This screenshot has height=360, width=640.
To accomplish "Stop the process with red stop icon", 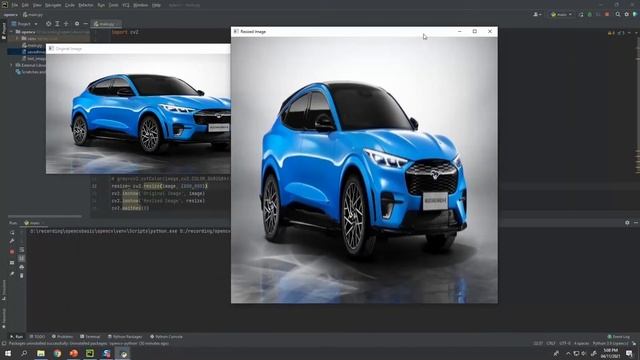I will point(12,252).
